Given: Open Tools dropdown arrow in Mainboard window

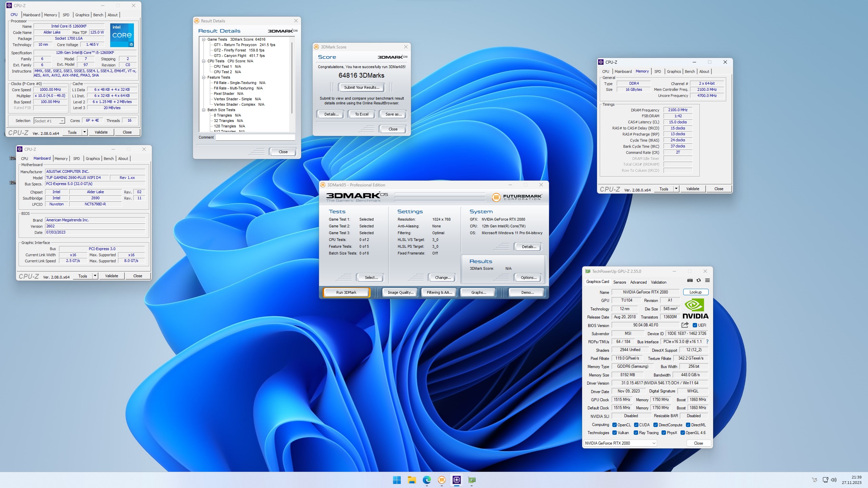Looking at the screenshot, I should coord(95,276).
